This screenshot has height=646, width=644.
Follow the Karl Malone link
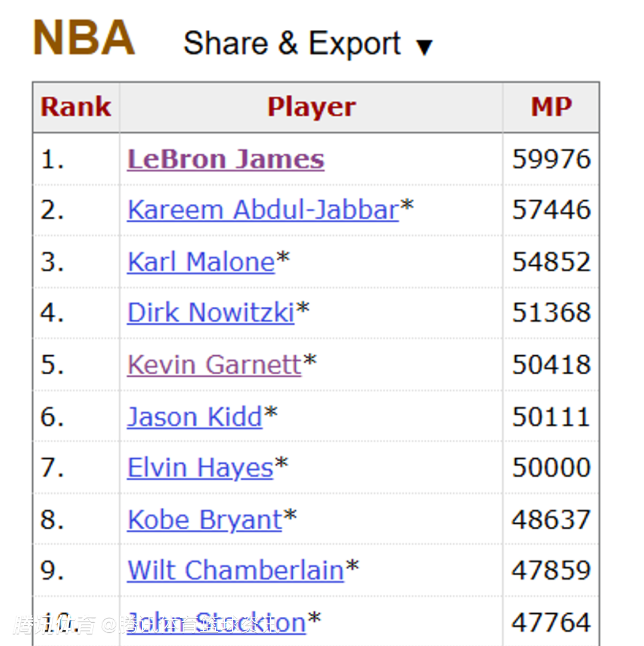click(201, 262)
